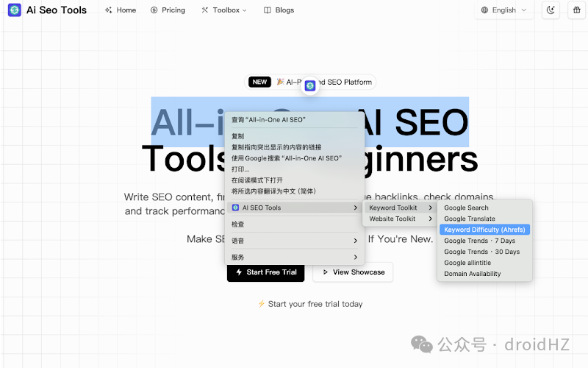Expand the Toolbox nav dropdown
Screen dimensions: 588x368
point(224,10)
